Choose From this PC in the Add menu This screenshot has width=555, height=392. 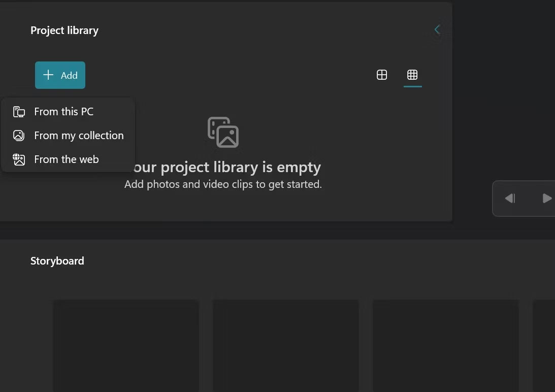point(63,112)
